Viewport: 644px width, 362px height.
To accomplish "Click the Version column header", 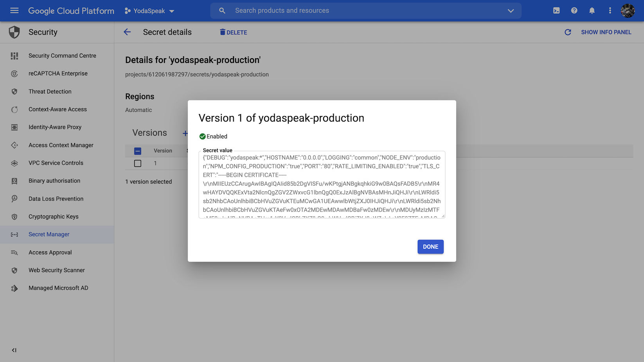I will click(163, 151).
